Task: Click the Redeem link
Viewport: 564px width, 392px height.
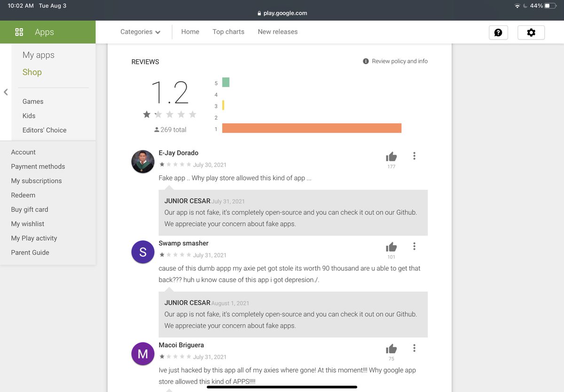Action: point(23,195)
